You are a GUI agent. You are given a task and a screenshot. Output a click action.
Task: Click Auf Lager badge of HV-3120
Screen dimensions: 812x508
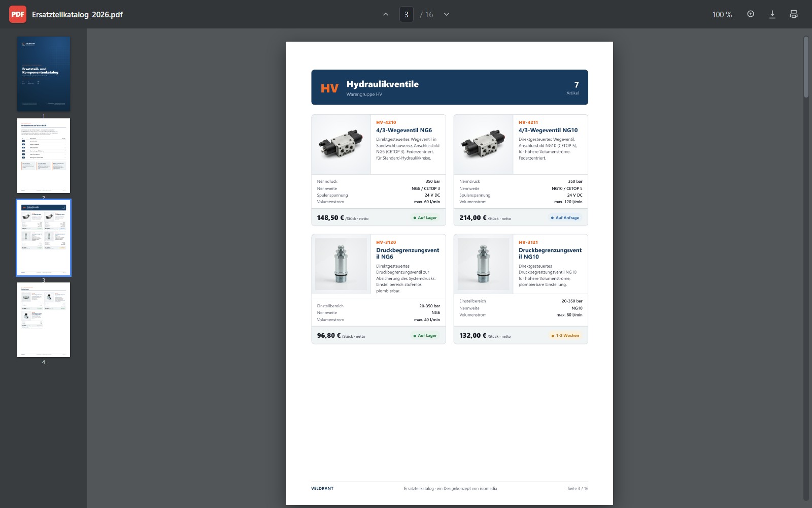425,335
